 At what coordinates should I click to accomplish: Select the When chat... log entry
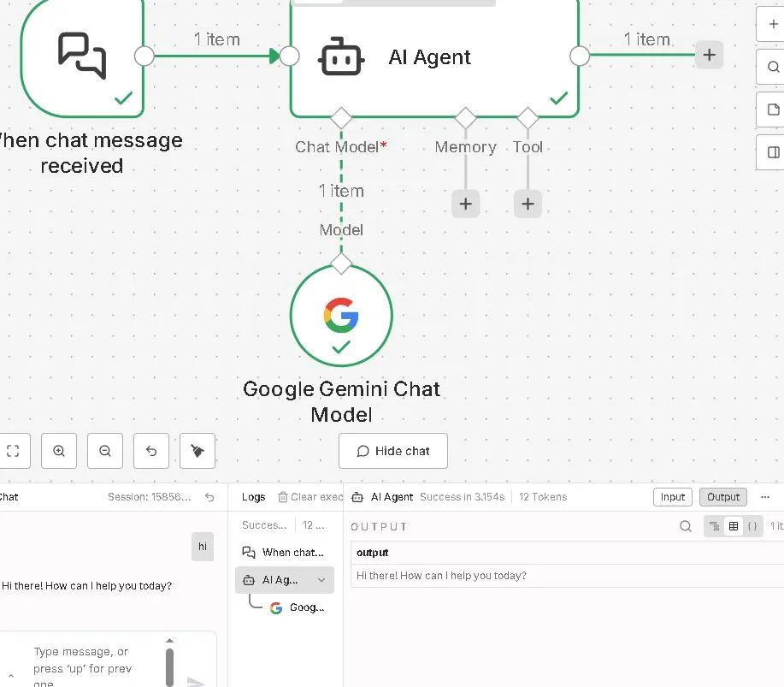284,553
